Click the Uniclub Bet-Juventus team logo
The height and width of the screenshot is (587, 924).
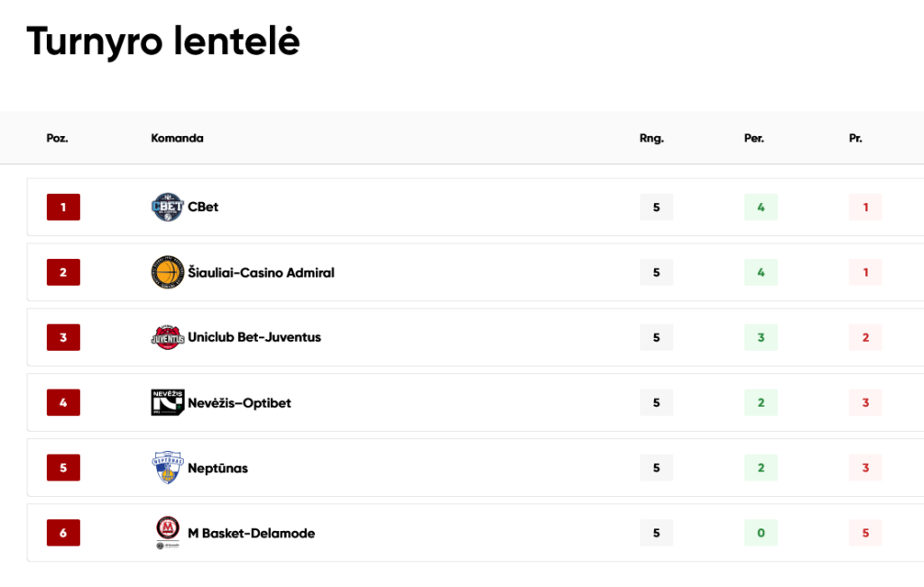coord(167,337)
